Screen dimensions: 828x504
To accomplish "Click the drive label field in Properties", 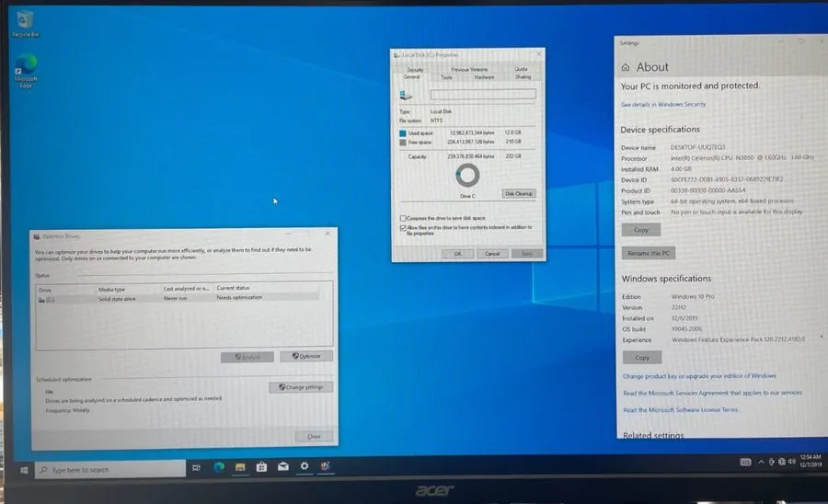I will click(x=483, y=94).
